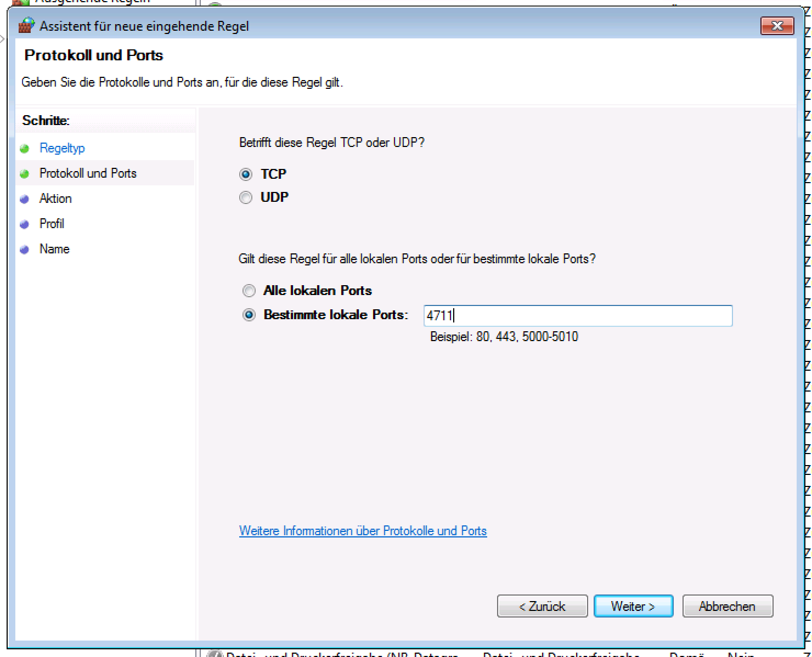Click the firewall icon in the title bar

click(26, 25)
